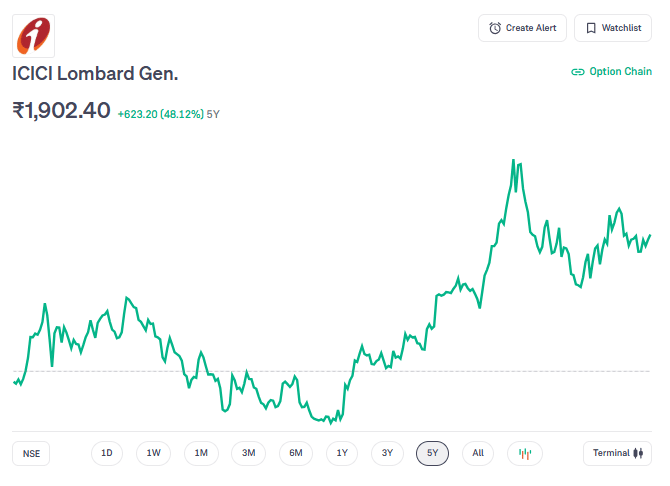Click the peak of the price chart line
The image size is (670, 486).
pyautogui.click(x=514, y=160)
